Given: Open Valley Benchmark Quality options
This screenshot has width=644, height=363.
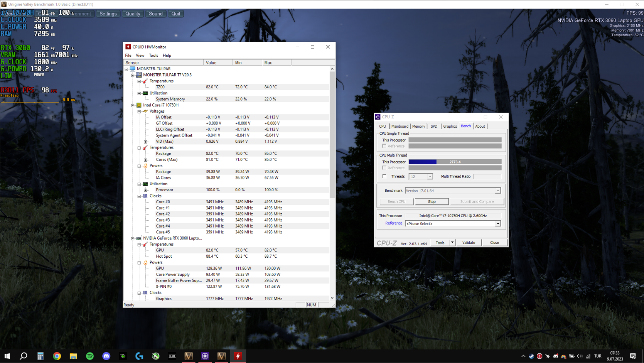Looking at the screenshot, I should (x=133, y=14).
